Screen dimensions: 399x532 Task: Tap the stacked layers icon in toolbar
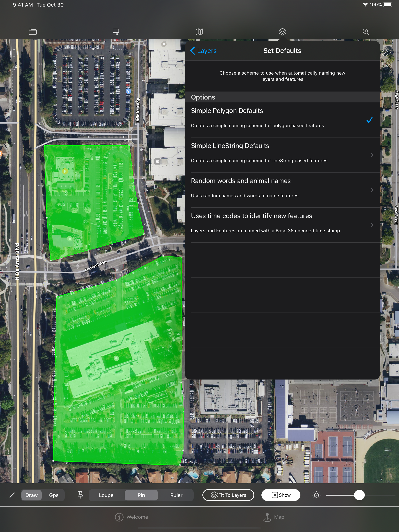[x=282, y=32]
